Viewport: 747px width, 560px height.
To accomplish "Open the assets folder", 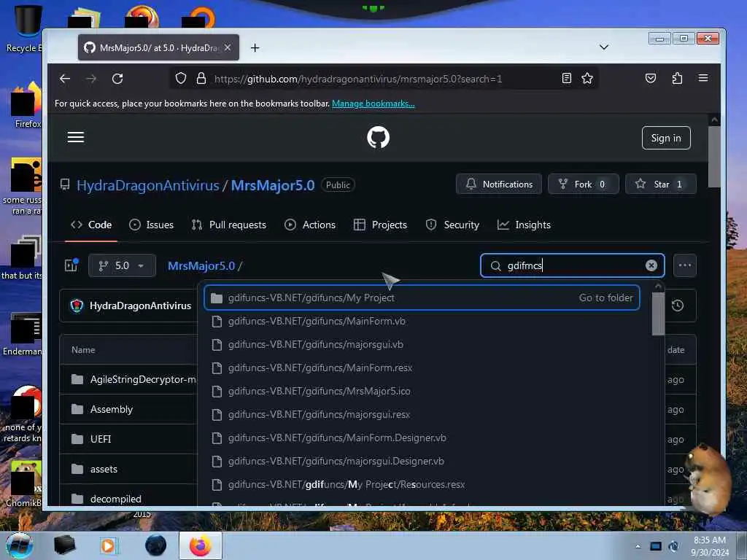I will tap(104, 469).
